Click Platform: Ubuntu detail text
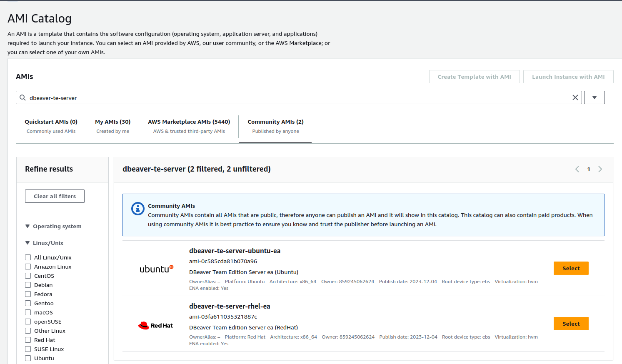This screenshot has width=622, height=364. pos(245,282)
